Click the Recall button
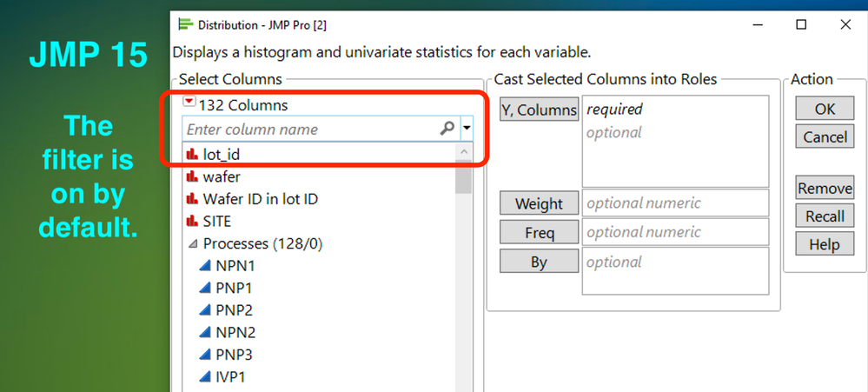The height and width of the screenshot is (392, 868). click(x=824, y=216)
